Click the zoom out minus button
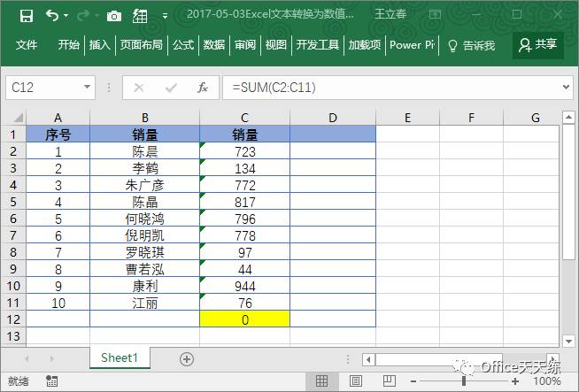This screenshot has width=579, height=392. (413, 380)
